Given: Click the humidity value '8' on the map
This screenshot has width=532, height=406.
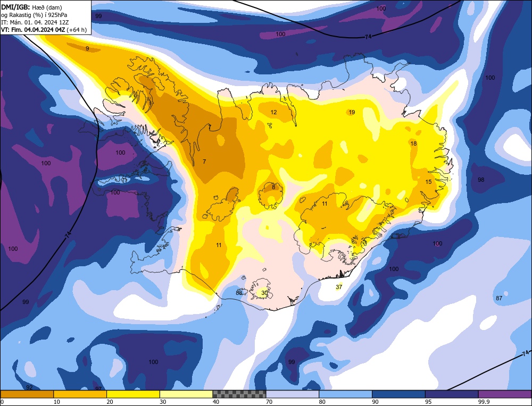Looking at the screenshot, I should click(x=273, y=187).
